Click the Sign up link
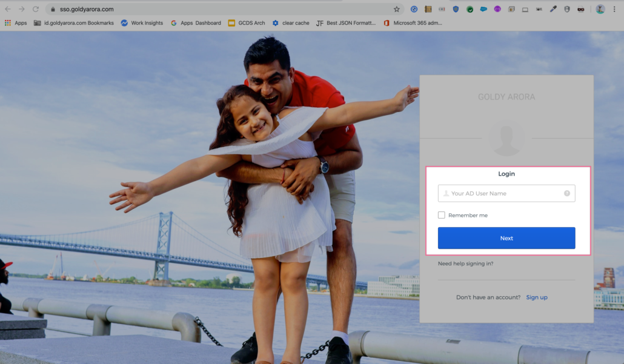This screenshot has height=364, width=624. [x=536, y=297]
